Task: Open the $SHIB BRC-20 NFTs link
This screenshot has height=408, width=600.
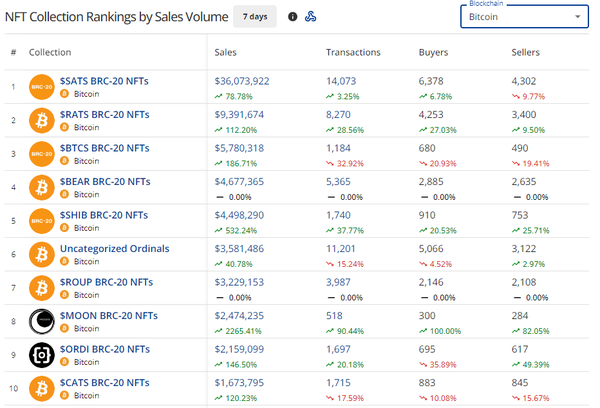Action: (104, 215)
